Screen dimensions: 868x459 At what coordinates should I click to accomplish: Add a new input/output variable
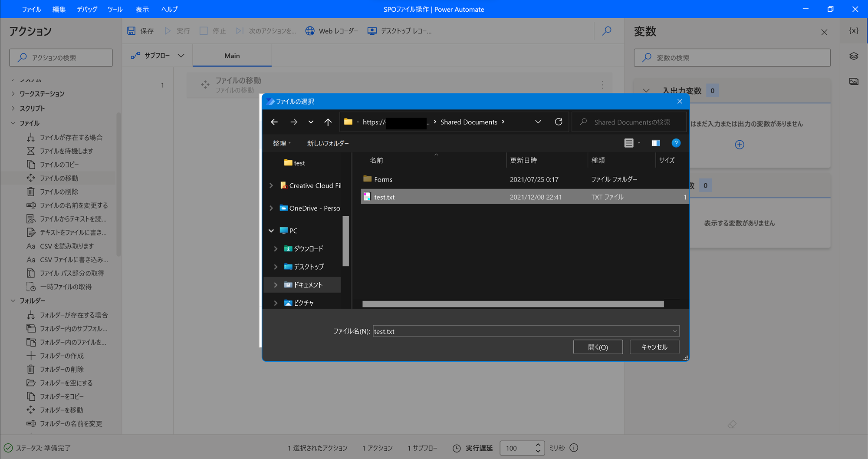tap(740, 145)
